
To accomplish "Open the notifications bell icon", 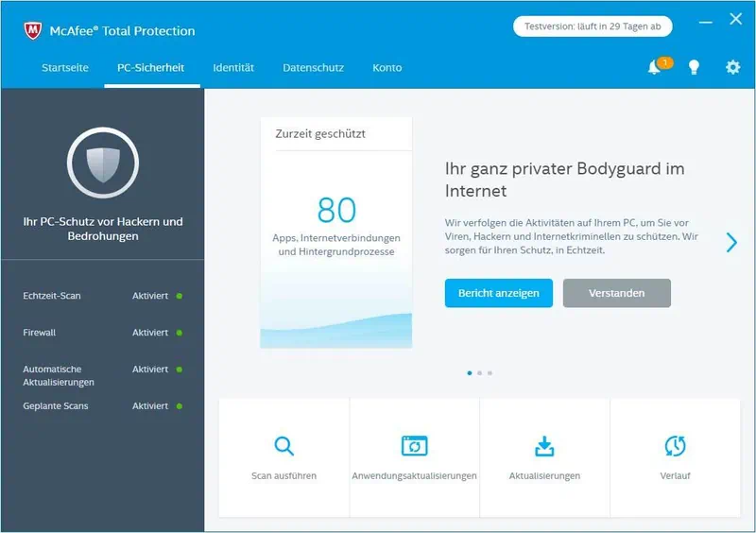I will [654, 67].
